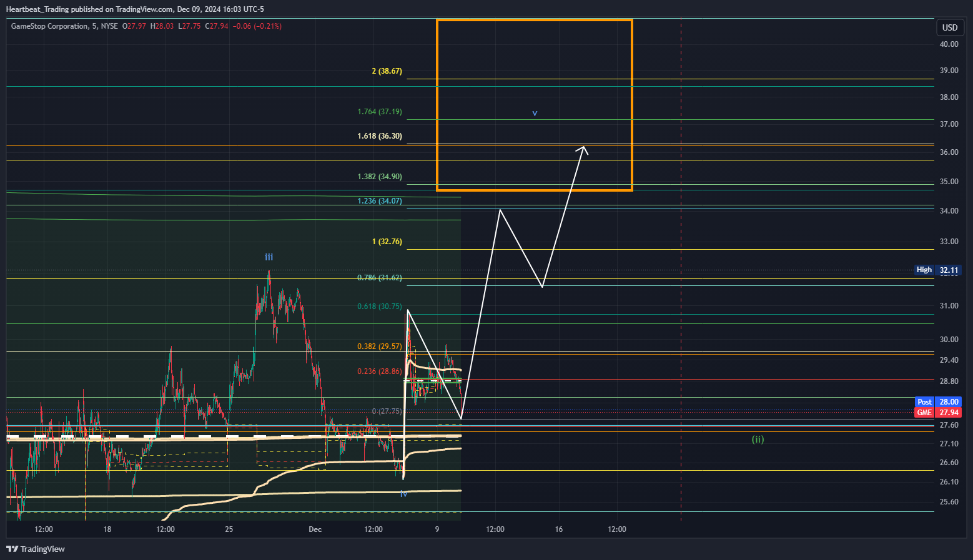Select the High 32.11 price label
973x560 pixels.
[937, 270]
